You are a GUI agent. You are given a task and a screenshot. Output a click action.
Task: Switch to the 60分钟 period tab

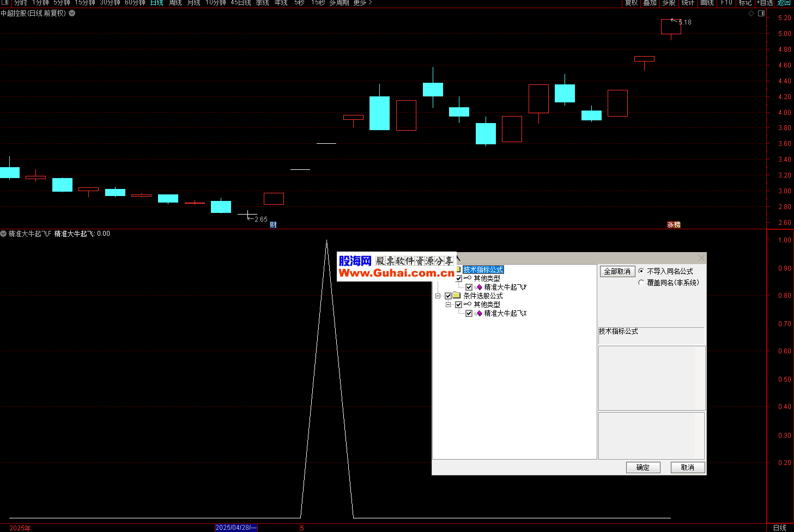point(135,3)
